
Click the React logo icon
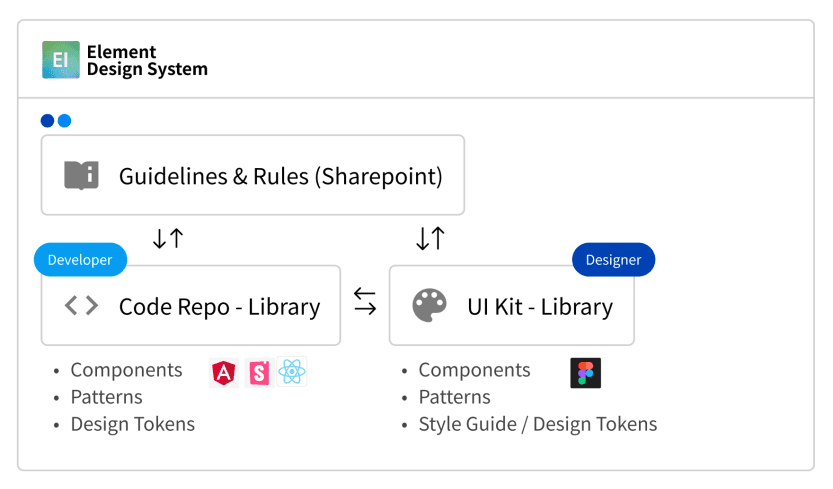[292, 373]
